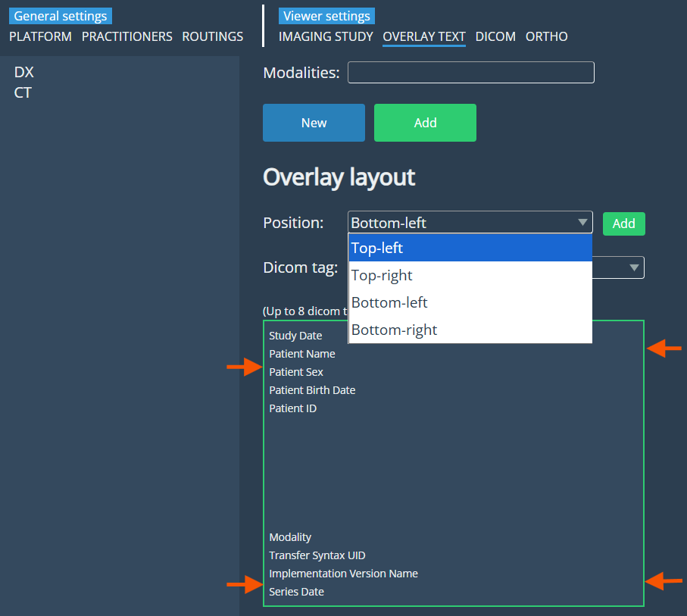Collapse the Position dropdown via its arrow
The image size is (687, 616).
coord(582,223)
